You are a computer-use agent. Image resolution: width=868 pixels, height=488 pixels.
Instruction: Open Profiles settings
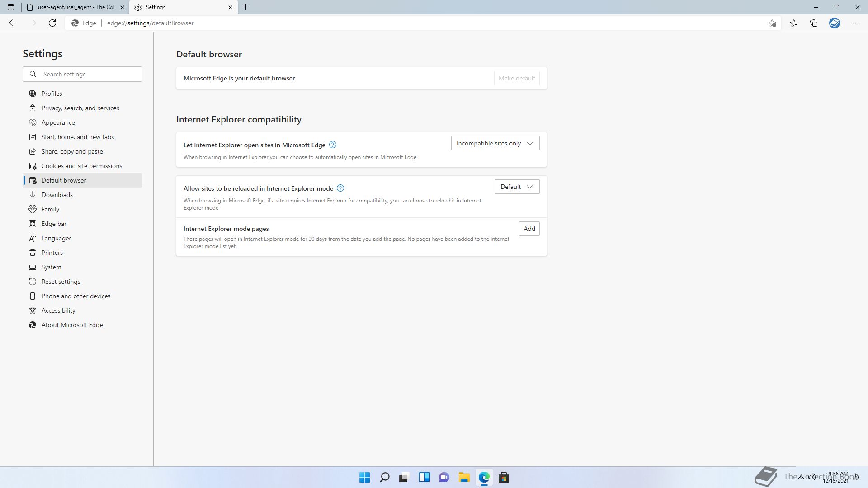(82, 94)
